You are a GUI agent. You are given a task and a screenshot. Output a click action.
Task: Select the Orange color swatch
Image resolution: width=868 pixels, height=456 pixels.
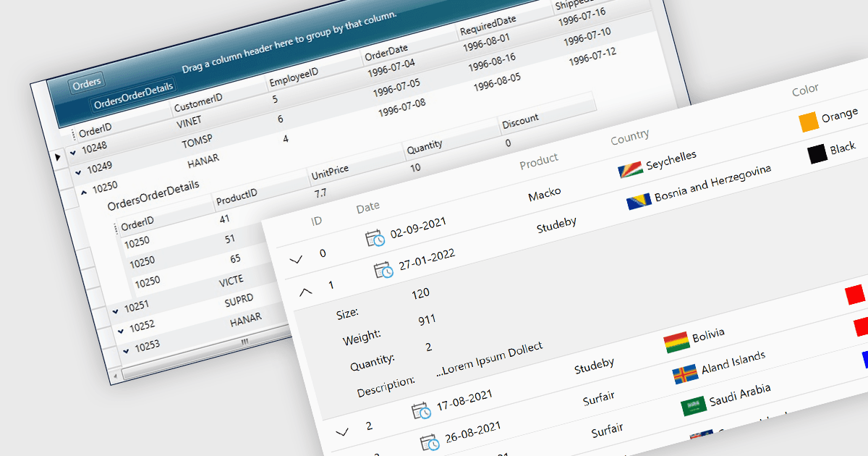coord(809,122)
